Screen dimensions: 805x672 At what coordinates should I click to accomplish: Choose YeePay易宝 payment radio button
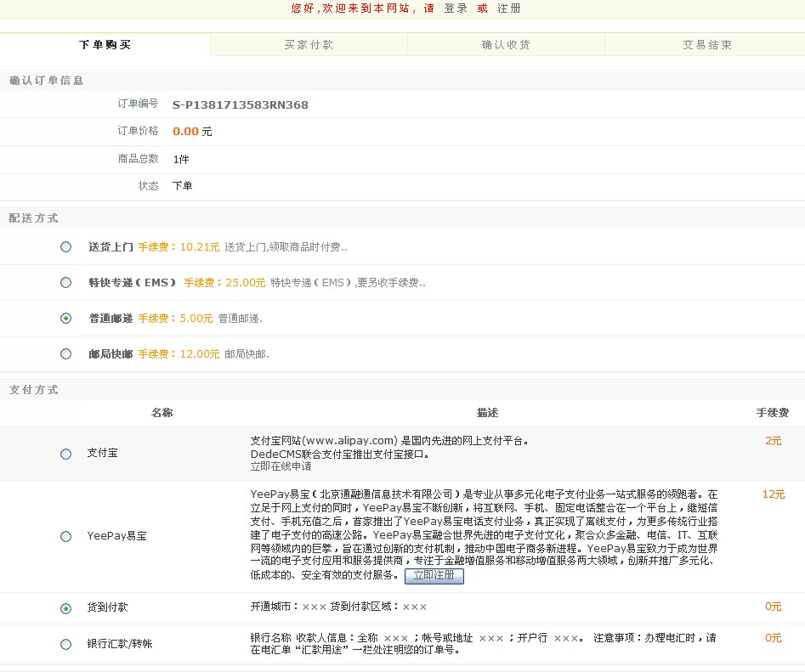pos(66,537)
